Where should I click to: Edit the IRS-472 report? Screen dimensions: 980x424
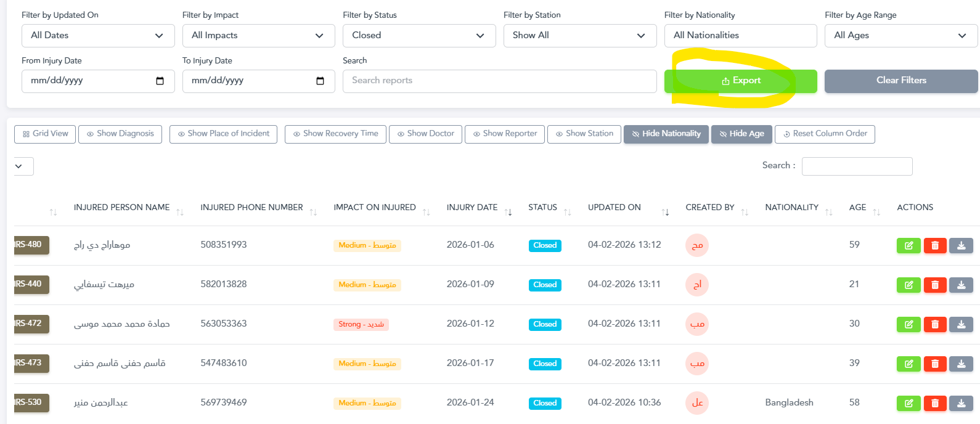point(909,324)
